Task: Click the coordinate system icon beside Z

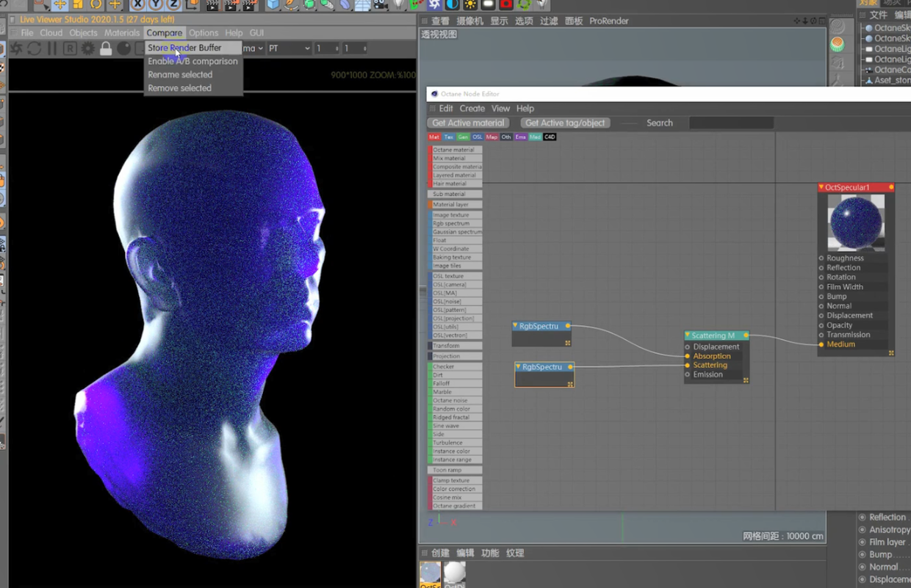Action: (192, 4)
